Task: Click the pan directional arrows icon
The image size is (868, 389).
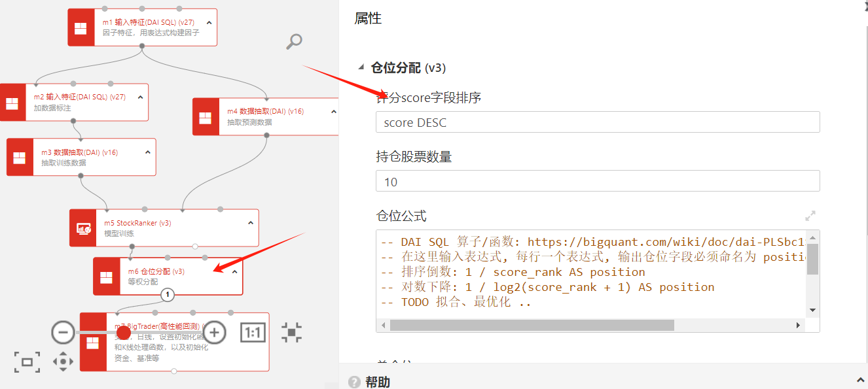Action: pyautogui.click(x=63, y=362)
